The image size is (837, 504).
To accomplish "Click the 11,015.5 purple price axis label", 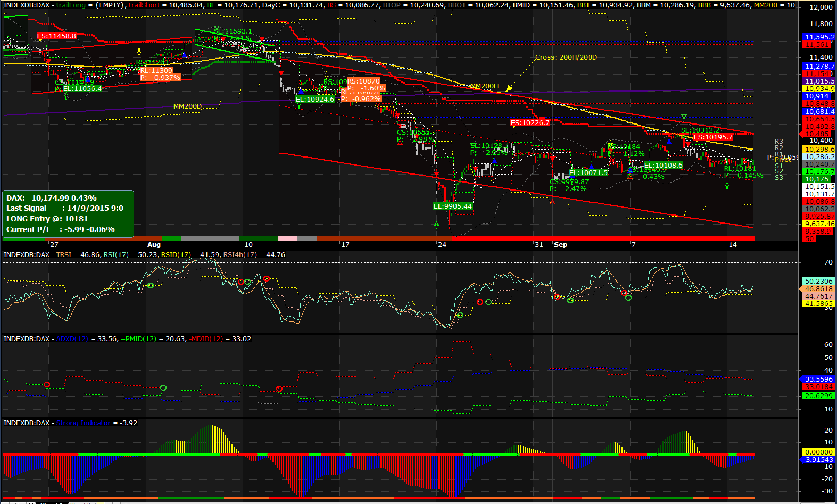I will (x=819, y=81).
